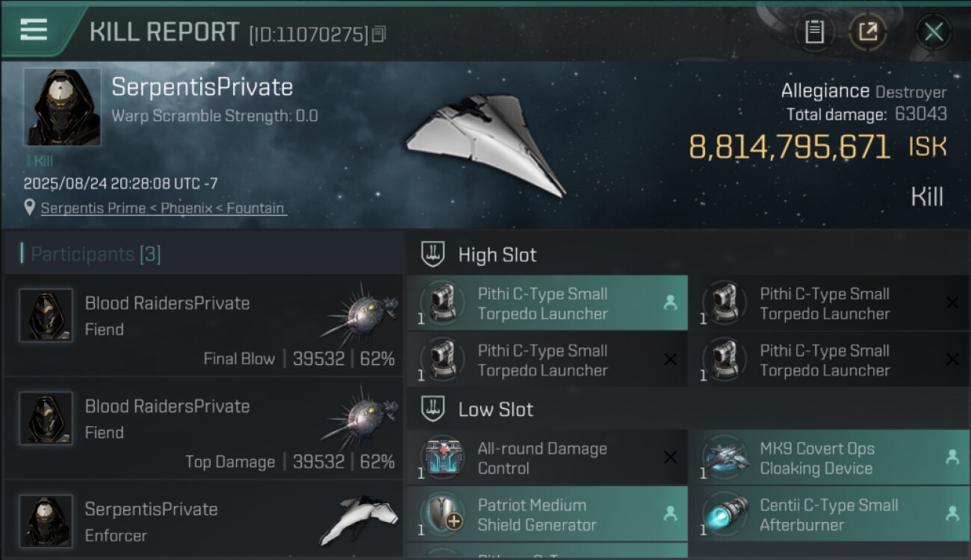971x560 pixels.
Task: Click the Low Slot section header
Action: 495,409
